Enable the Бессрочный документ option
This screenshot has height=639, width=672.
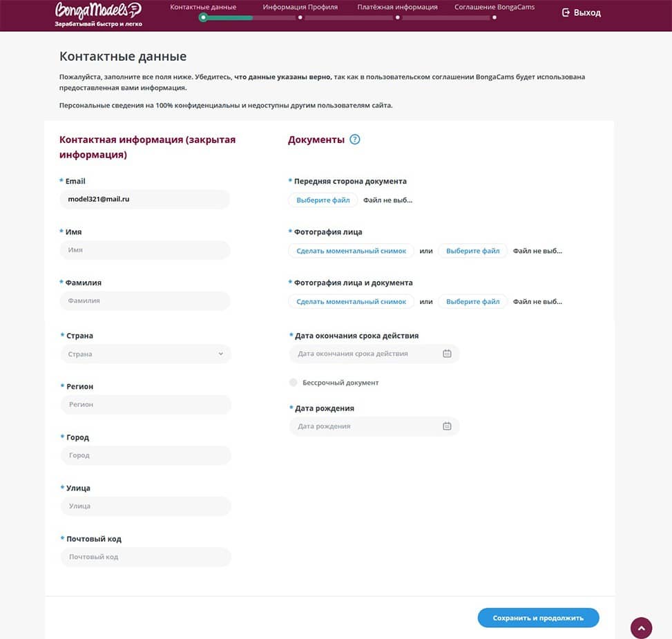pos(294,383)
